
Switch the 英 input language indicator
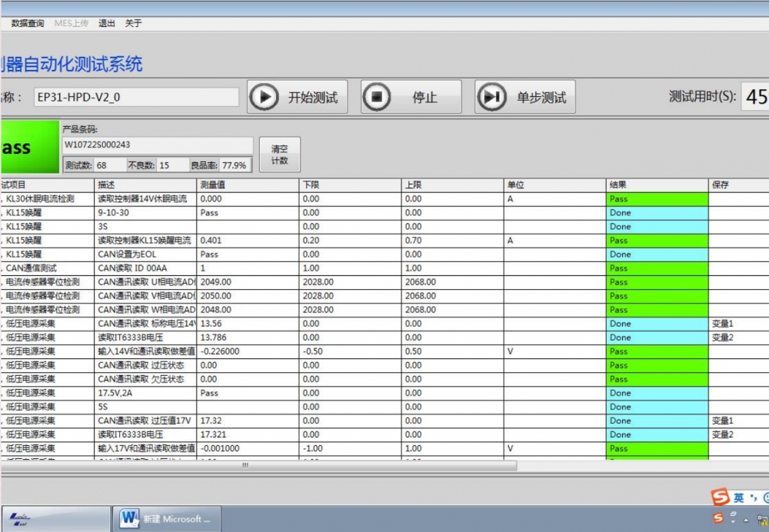(x=739, y=497)
